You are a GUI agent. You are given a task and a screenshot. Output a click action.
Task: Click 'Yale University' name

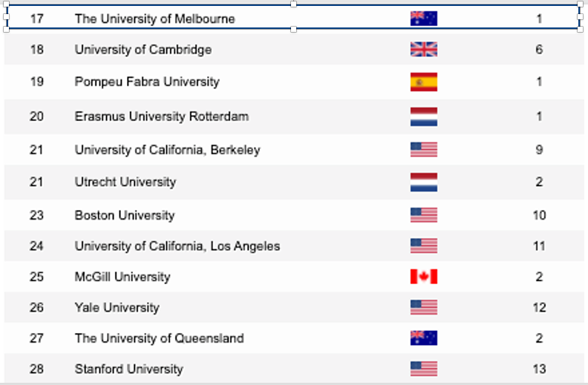pos(117,307)
